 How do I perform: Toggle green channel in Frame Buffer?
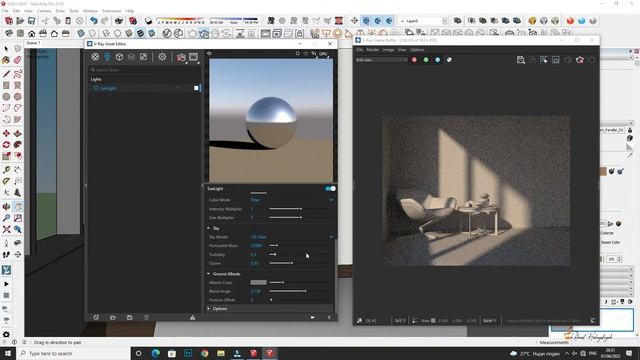click(426, 60)
